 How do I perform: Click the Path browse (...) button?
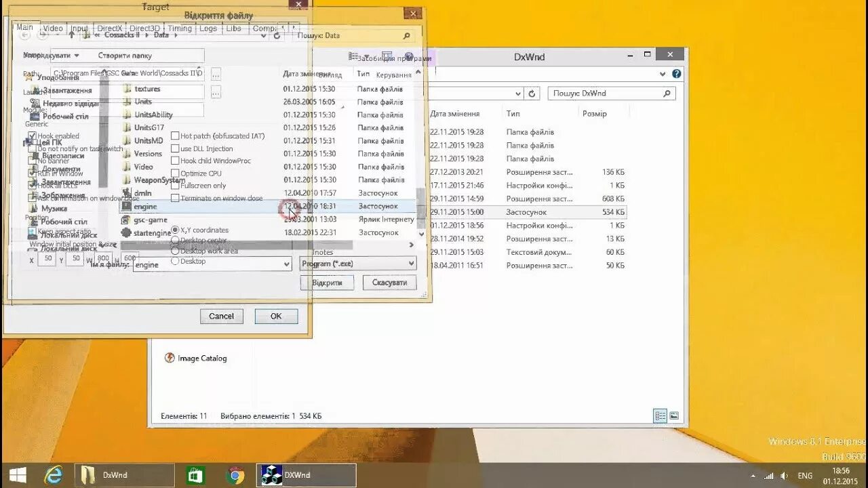[x=216, y=73]
